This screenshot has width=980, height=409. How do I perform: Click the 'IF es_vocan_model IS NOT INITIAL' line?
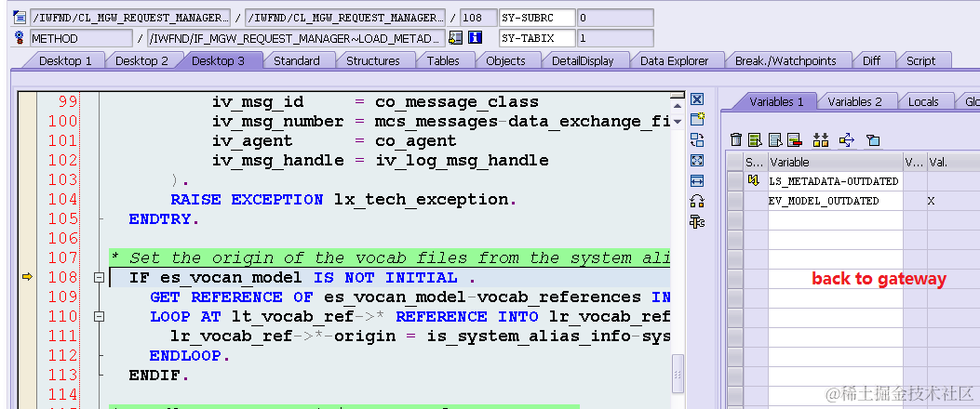(x=302, y=278)
